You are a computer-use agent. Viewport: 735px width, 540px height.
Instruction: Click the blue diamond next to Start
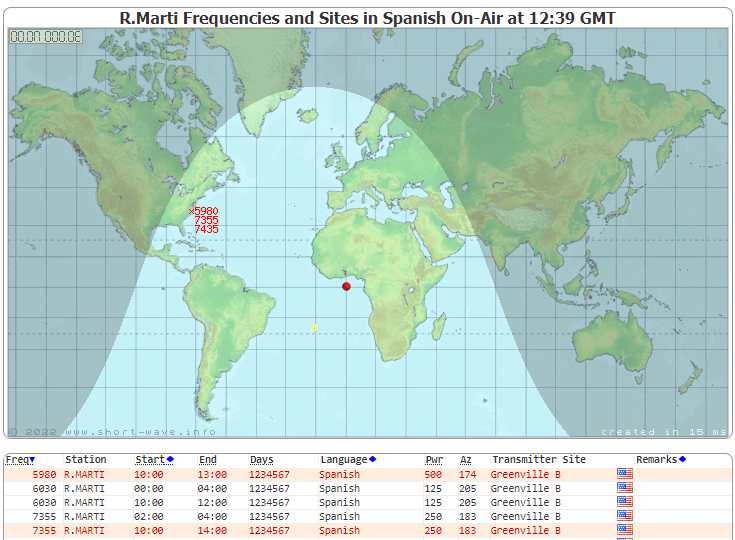(x=170, y=459)
